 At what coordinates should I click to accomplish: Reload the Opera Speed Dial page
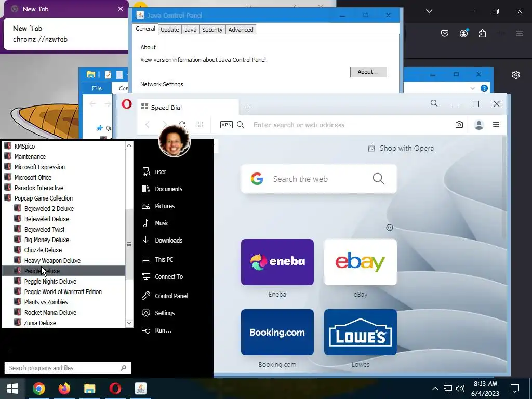182,125
